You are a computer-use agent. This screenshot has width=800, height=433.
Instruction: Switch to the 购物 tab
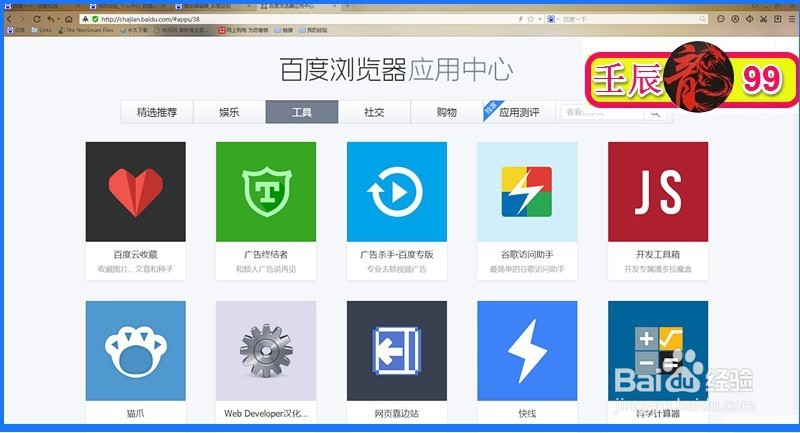click(x=446, y=112)
